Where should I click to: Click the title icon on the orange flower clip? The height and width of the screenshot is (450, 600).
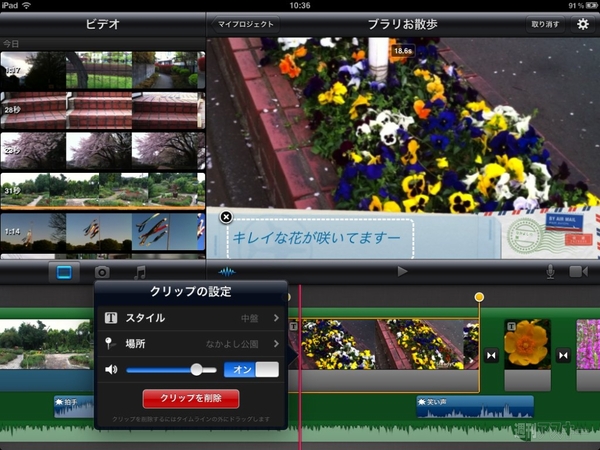(x=511, y=326)
